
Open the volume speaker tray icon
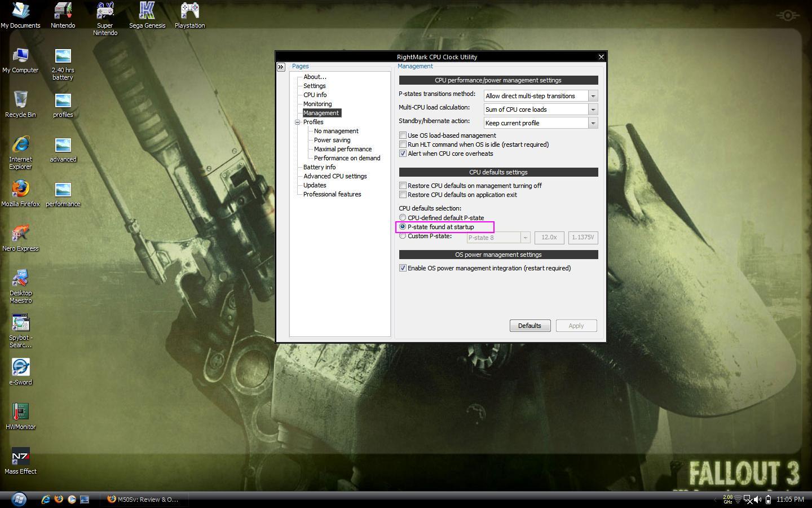pyautogui.click(x=757, y=499)
